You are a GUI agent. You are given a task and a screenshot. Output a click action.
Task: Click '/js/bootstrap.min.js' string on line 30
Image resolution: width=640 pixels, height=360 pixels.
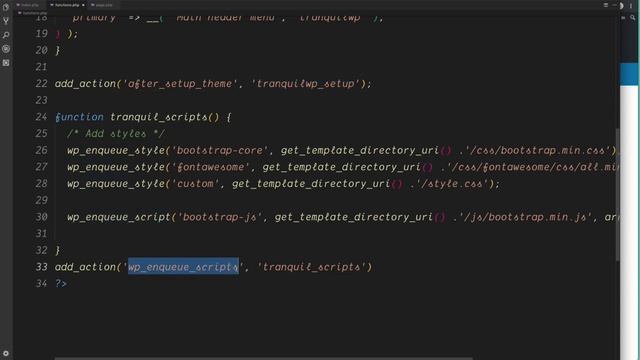[x=525, y=217]
